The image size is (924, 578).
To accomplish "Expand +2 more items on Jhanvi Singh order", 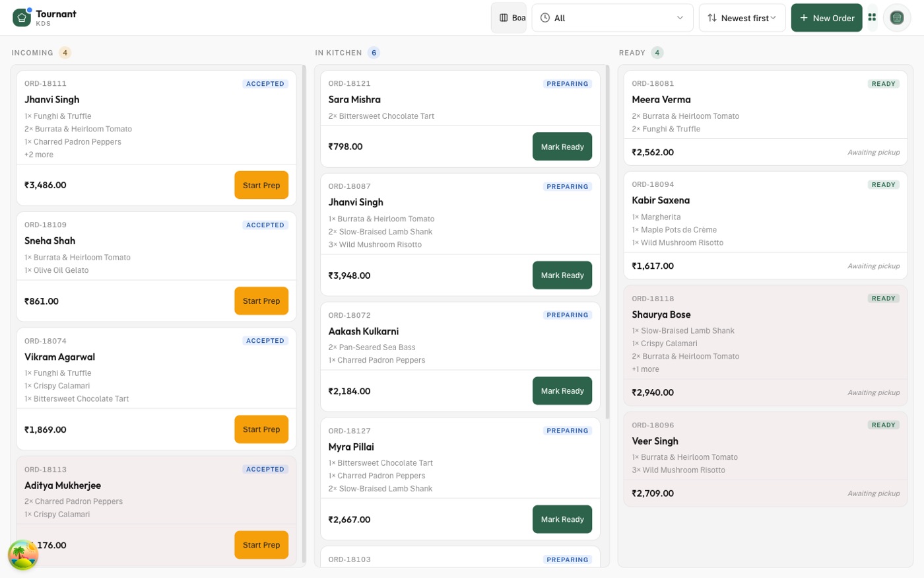I will click(39, 155).
